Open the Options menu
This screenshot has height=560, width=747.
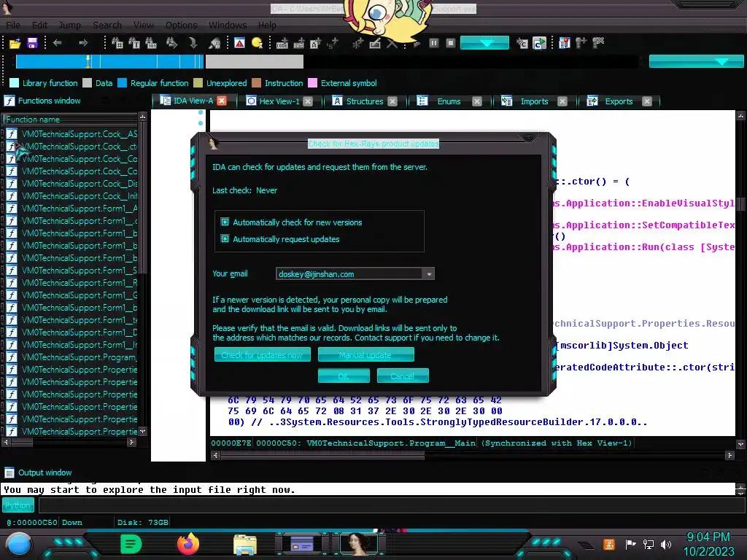(181, 26)
